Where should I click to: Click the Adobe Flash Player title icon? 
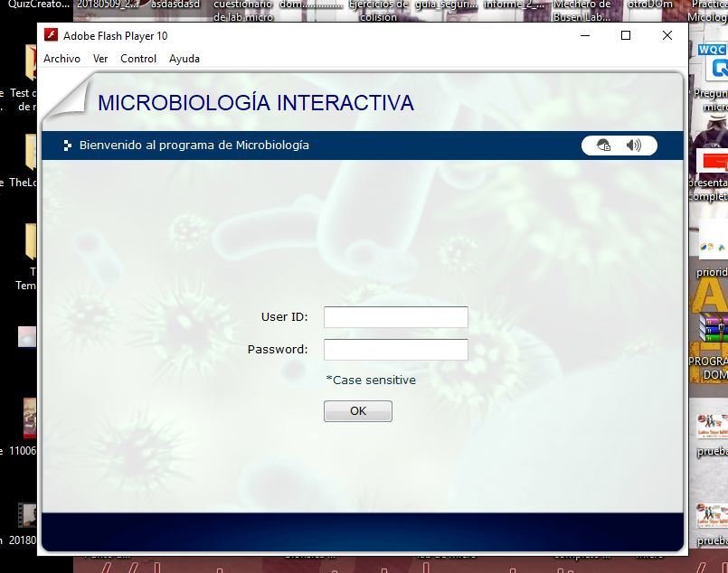pos(51,35)
